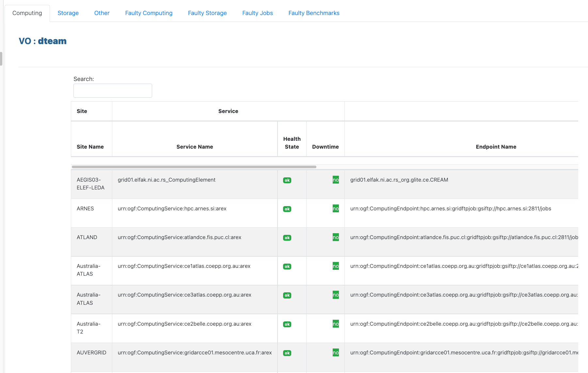Select the Faulty Benchmarks tab
Screen dimensions: 588x373
coord(314,13)
